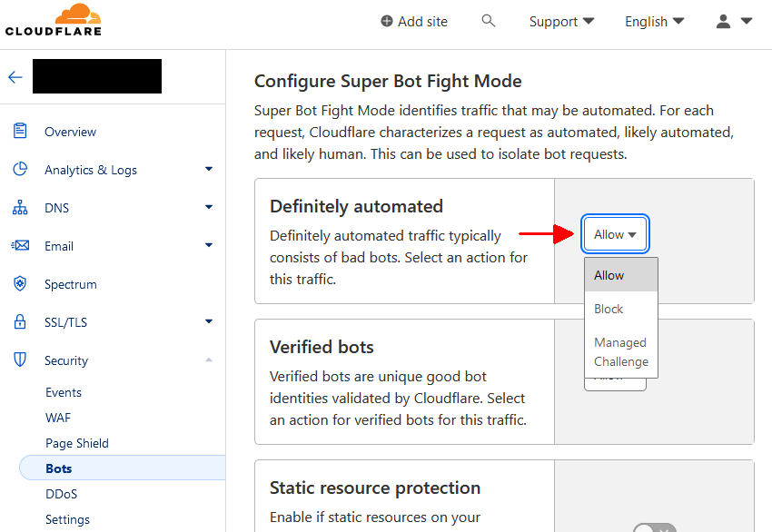Open the Spectrum page
Screen dimensions: 772x532
coord(71,284)
